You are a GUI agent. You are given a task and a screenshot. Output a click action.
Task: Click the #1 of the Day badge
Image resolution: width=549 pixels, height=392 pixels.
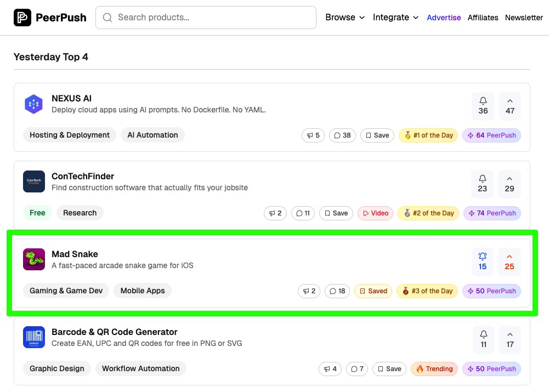(x=428, y=135)
